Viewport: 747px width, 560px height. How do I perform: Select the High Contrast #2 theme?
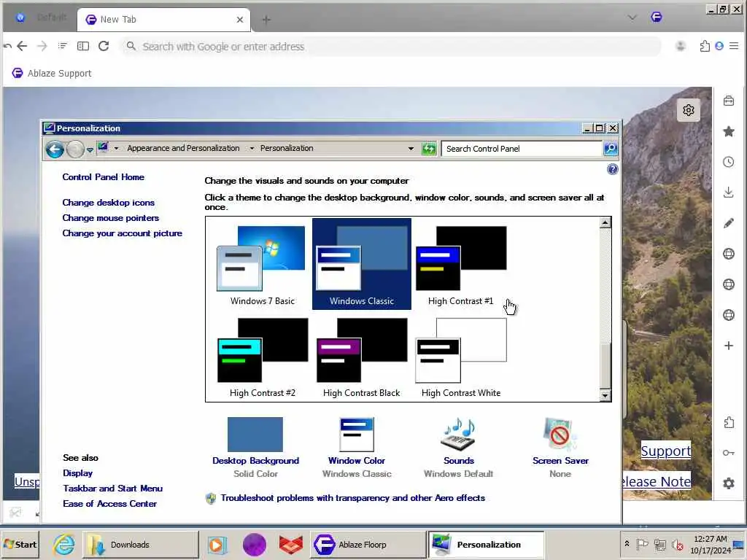(x=262, y=357)
